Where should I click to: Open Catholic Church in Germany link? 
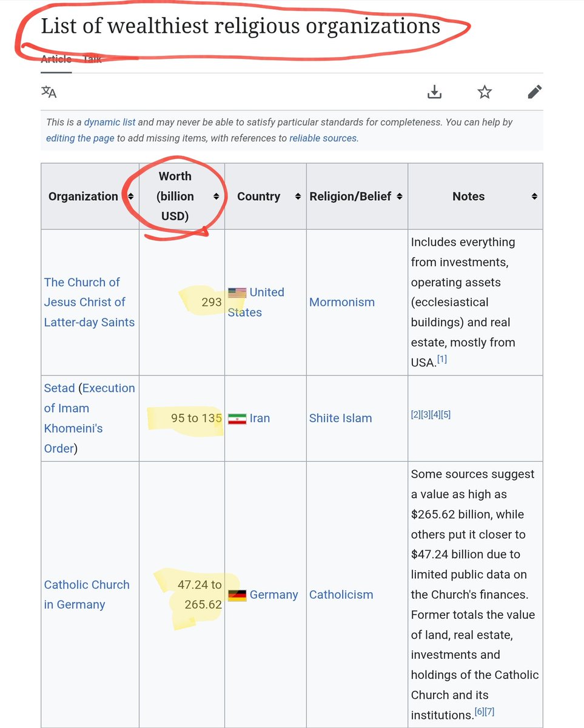point(87,595)
